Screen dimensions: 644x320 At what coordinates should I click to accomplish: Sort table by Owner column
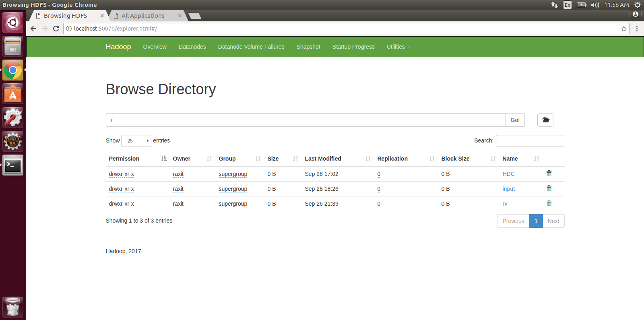pos(193,159)
